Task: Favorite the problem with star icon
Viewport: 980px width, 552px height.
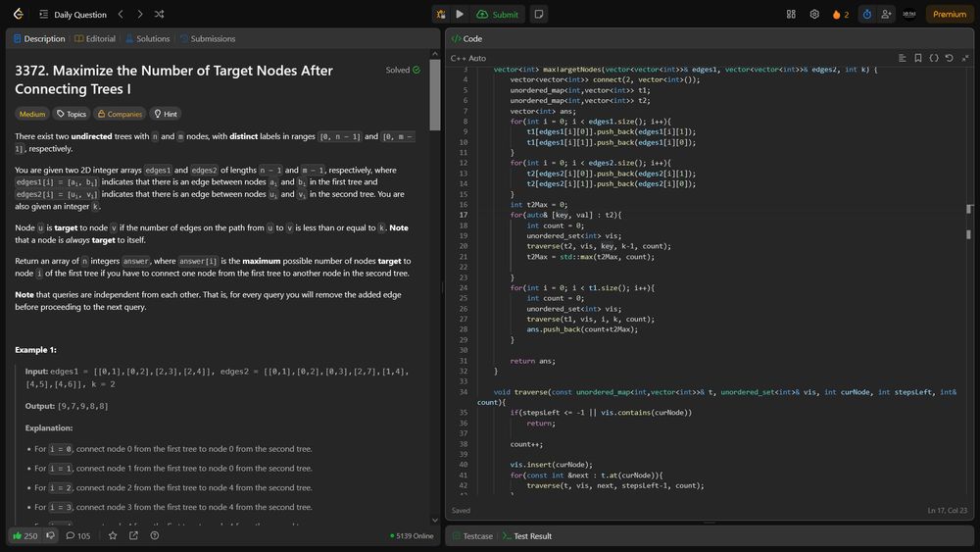Action: (x=113, y=535)
